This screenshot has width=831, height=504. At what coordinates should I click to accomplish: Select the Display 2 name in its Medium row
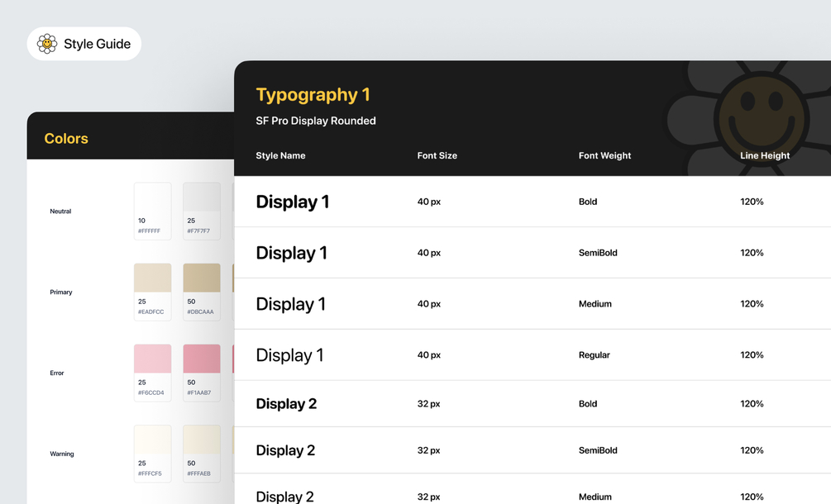click(x=284, y=497)
